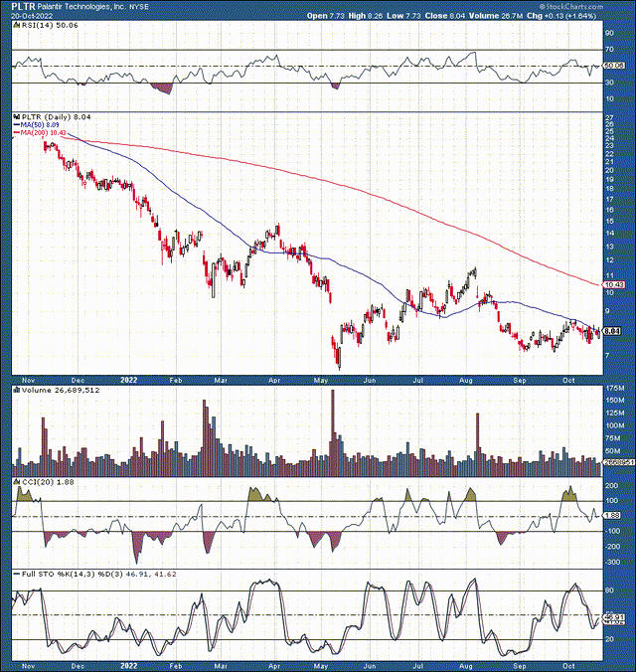Viewport: 636px width, 672px height.
Task: Click the red MA(200) 10.43 legend entry
Action: coord(40,132)
